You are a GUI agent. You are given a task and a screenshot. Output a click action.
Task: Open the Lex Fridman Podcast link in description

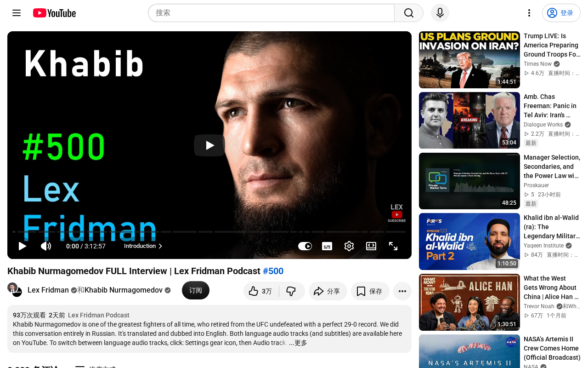point(99,316)
